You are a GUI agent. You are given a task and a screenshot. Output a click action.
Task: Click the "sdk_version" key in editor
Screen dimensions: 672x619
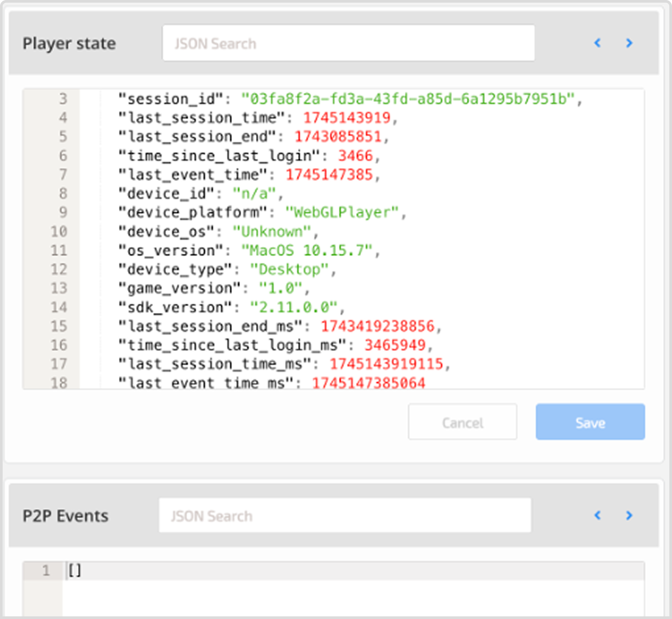175,308
